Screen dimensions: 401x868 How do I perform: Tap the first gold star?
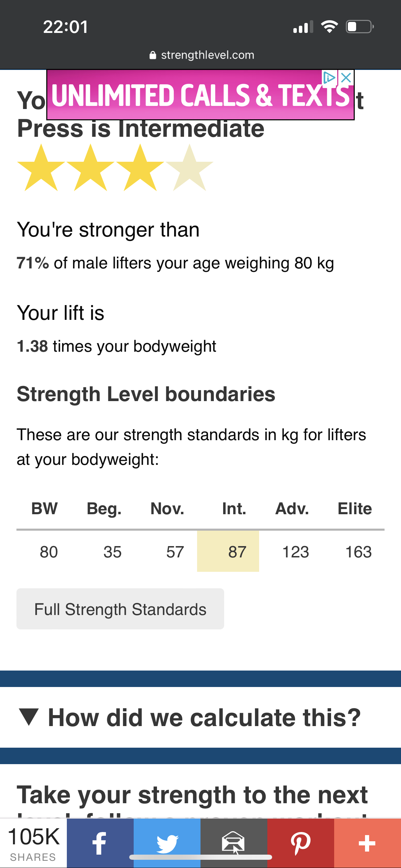coord(41,168)
